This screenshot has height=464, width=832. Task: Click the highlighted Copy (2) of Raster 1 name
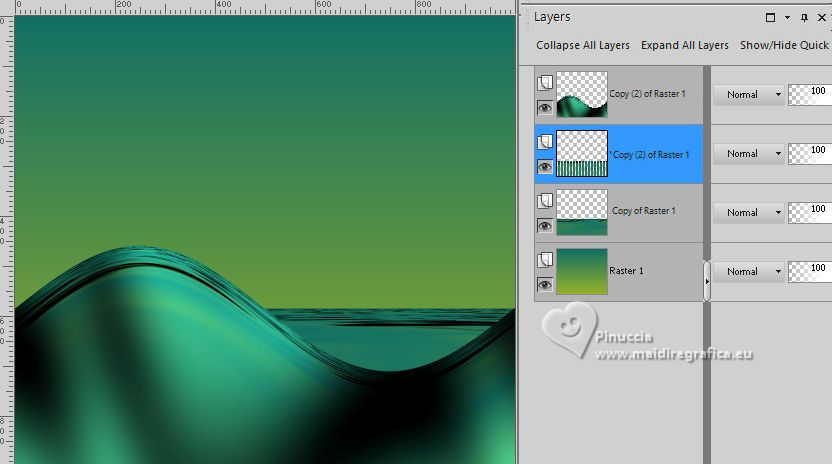click(x=651, y=155)
